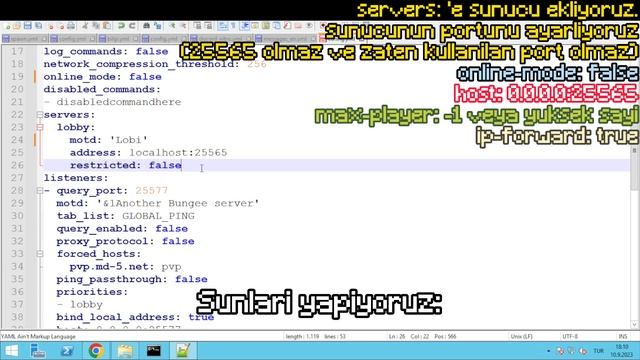Click on 'pvp.md-5.net: pvp' line

tap(125, 267)
